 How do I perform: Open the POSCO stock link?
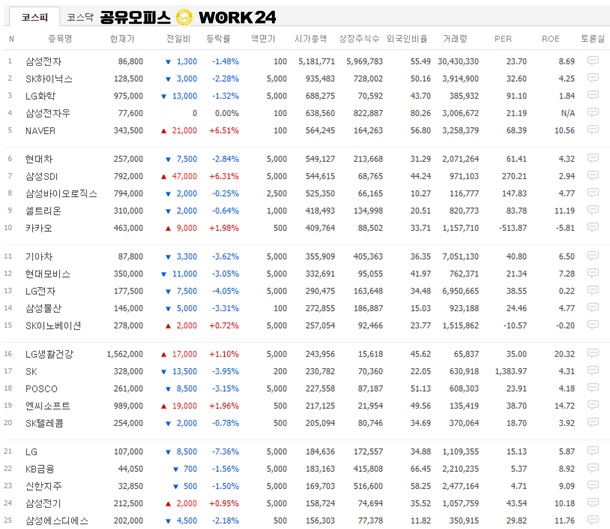pyautogui.click(x=41, y=389)
